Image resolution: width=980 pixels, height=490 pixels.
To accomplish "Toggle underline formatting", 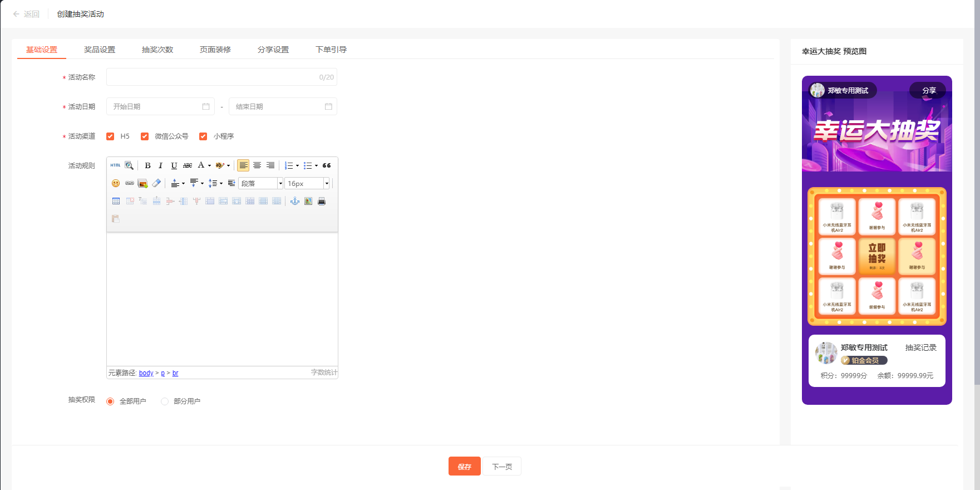I will (x=174, y=165).
